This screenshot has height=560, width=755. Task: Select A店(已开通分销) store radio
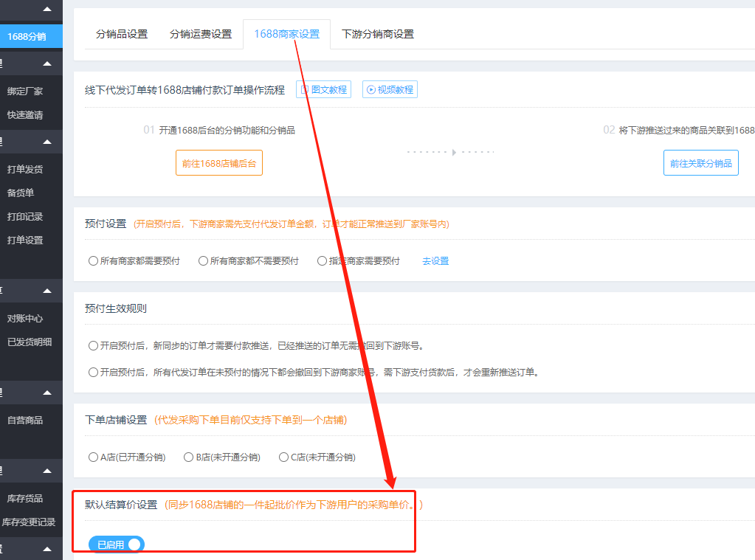(93, 457)
